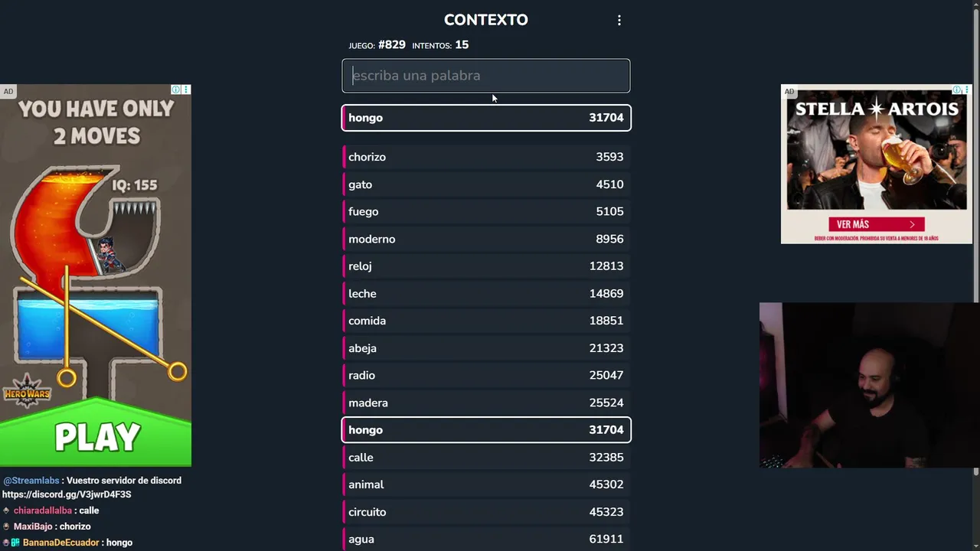Open the discord.gg link in chat

click(67, 494)
